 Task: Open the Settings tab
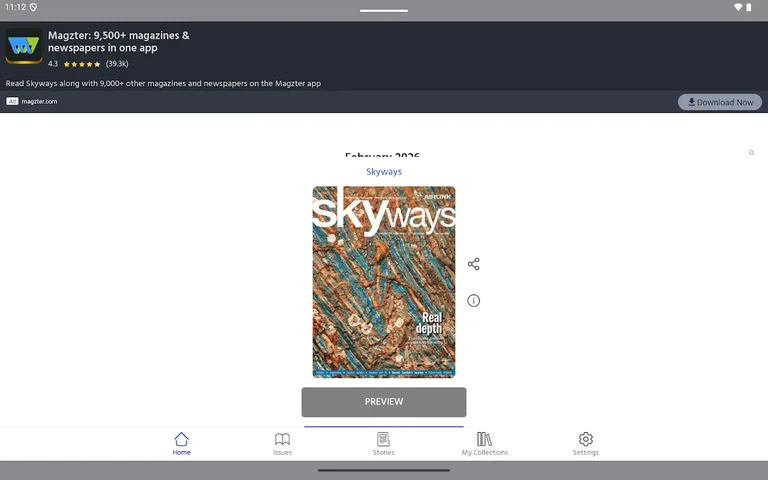pyautogui.click(x=586, y=443)
